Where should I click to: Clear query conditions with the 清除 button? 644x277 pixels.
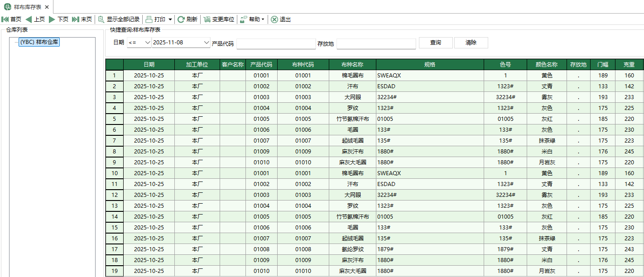[x=471, y=43]
